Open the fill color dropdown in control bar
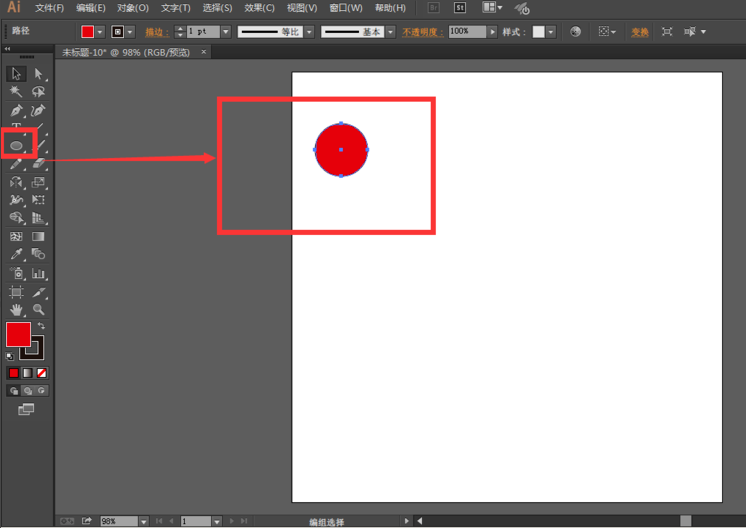Viewport: 746px width, 528px height. coord(100,32)
